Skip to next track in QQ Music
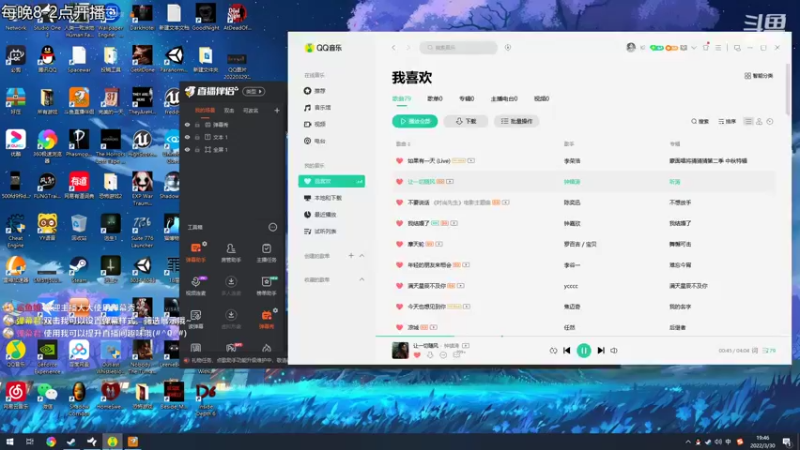The height and width of the screenshot is (450, 800). 601,351
